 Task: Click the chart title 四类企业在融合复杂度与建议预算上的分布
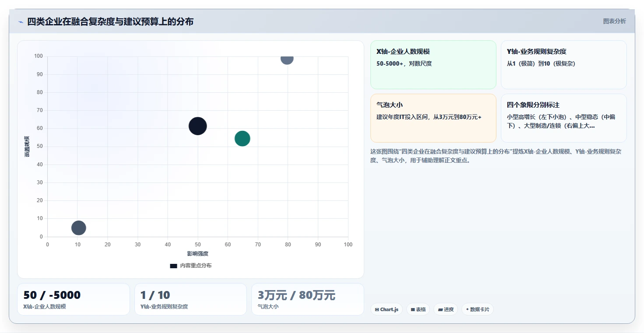pyautogui.click(x=110, y=21)
